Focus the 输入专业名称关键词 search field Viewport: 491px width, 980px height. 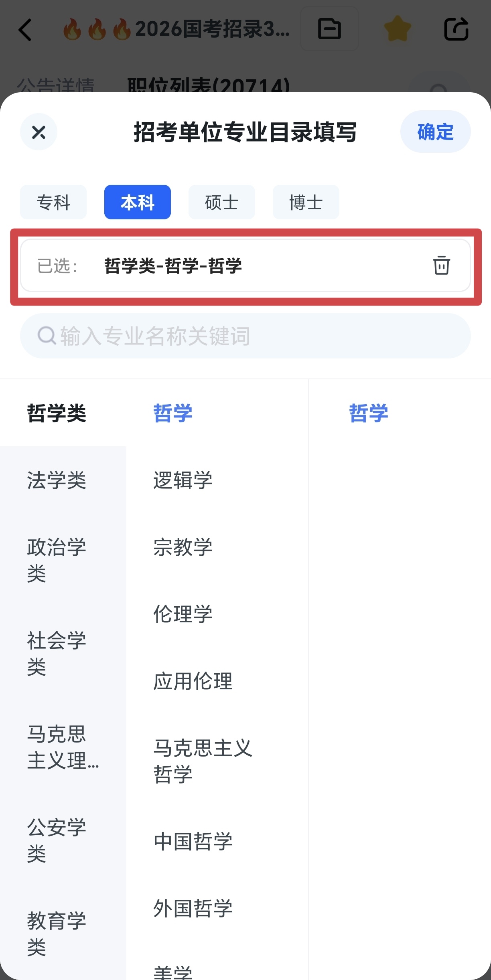click(x=245, y=336)
